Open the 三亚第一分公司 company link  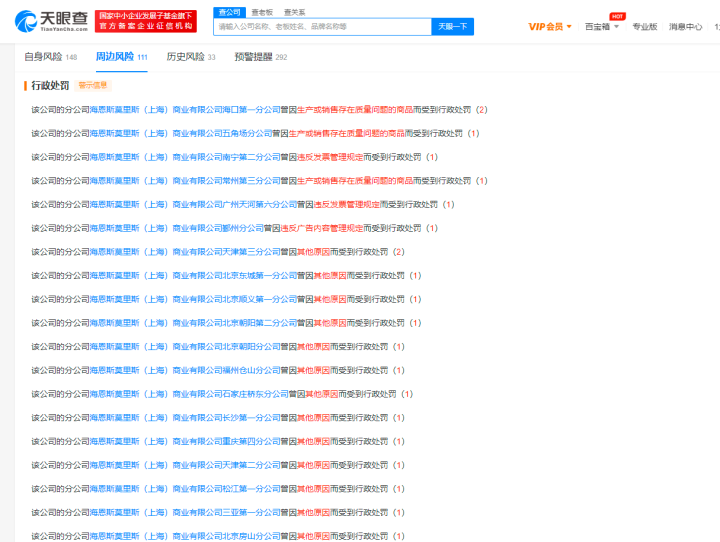tap(185, 512)
